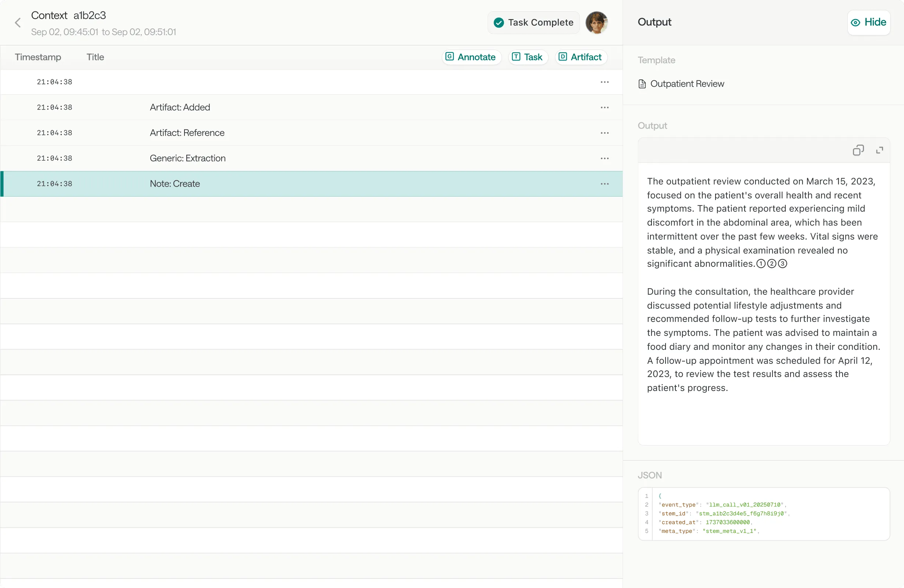Click the Annotate button

(x=471, y=57)
